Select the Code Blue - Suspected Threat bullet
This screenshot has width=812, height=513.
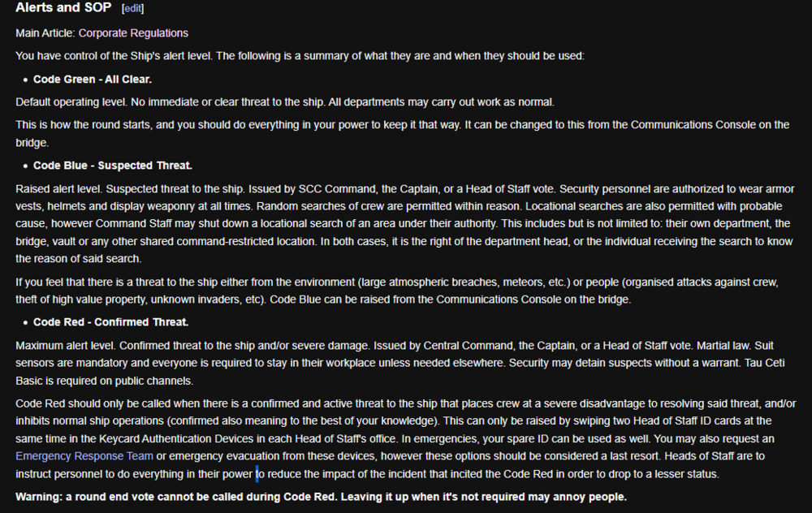coord(113,166)
